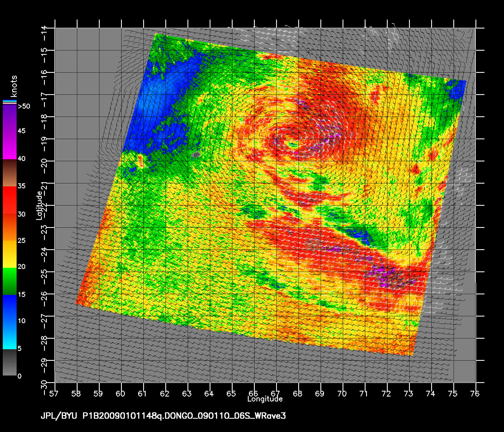Click the legend value '35'

22,186
